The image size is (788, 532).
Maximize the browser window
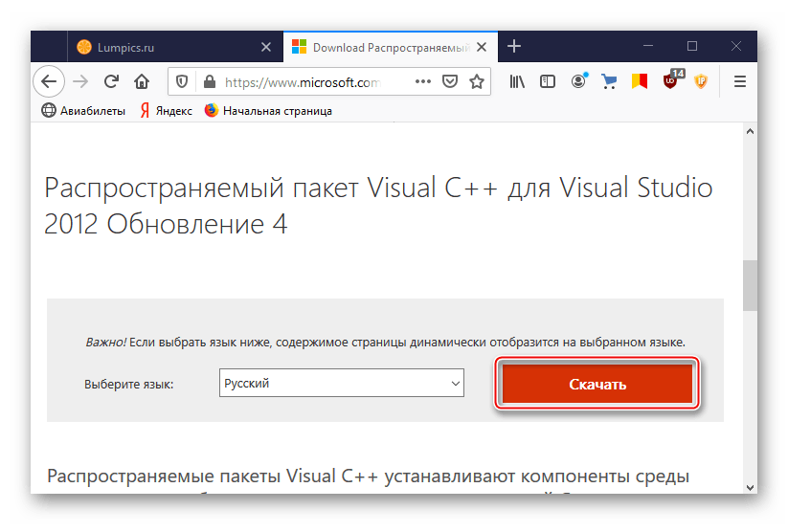tap(692, 46)
